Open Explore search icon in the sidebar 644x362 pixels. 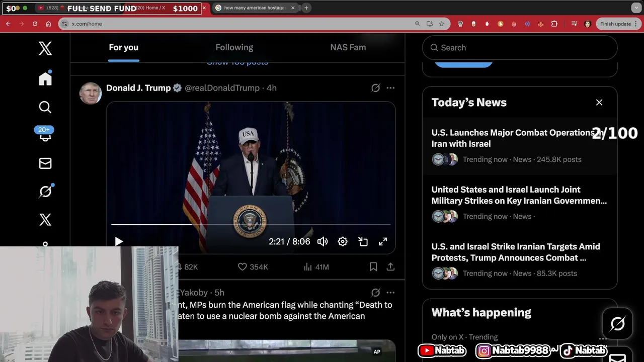(45, 107)
